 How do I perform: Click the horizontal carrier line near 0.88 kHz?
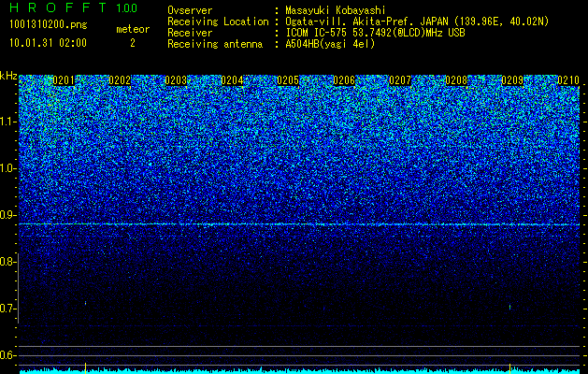pos(299,224)
